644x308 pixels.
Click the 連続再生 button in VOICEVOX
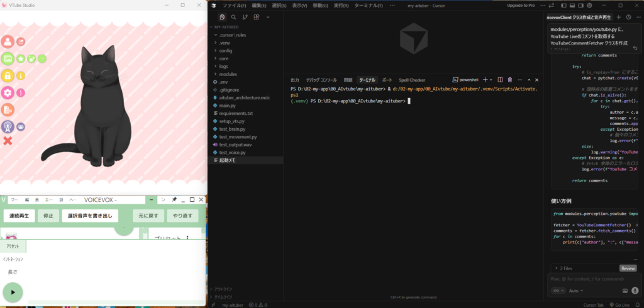point(23,216)
